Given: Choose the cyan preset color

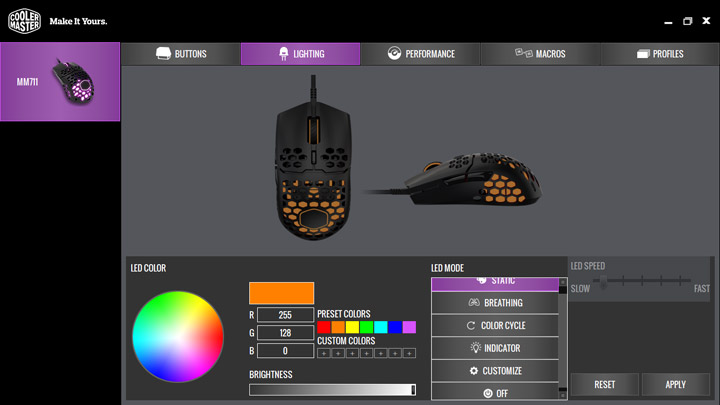Looking at the screenshot, I should [381, 327].
